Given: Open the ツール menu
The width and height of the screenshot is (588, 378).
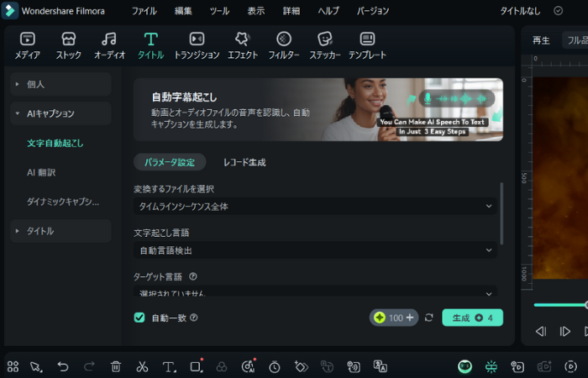Looking at the screenshot, I should pos(219,11).
